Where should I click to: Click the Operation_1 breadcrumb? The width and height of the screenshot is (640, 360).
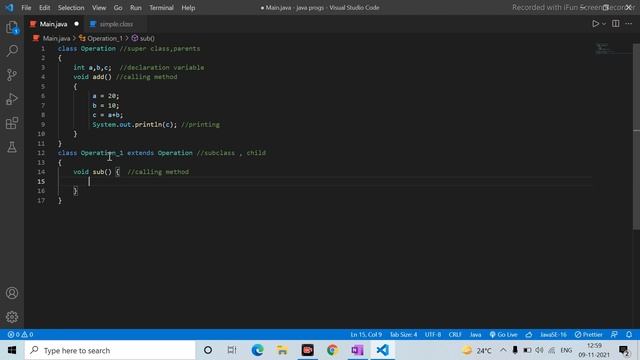[x=105, y=38]
